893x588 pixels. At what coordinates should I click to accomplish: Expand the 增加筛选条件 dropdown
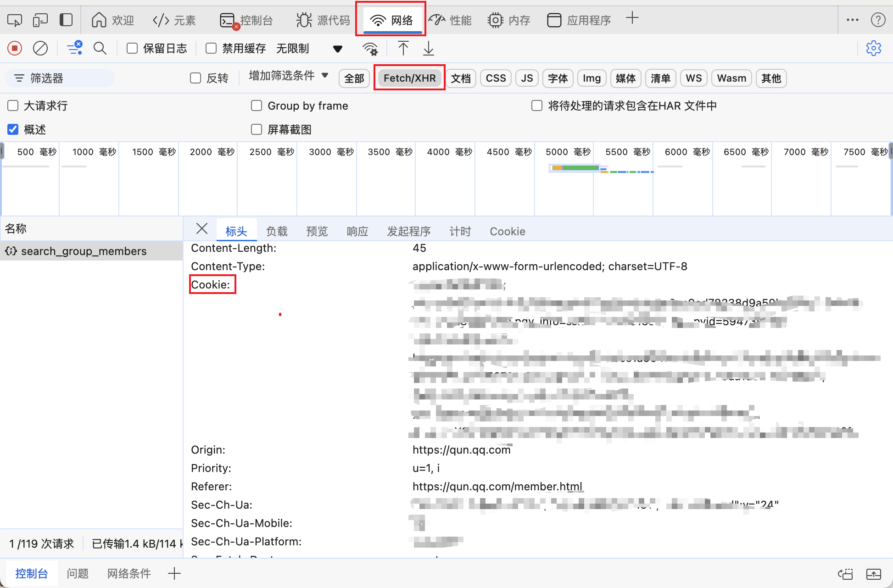287,76
